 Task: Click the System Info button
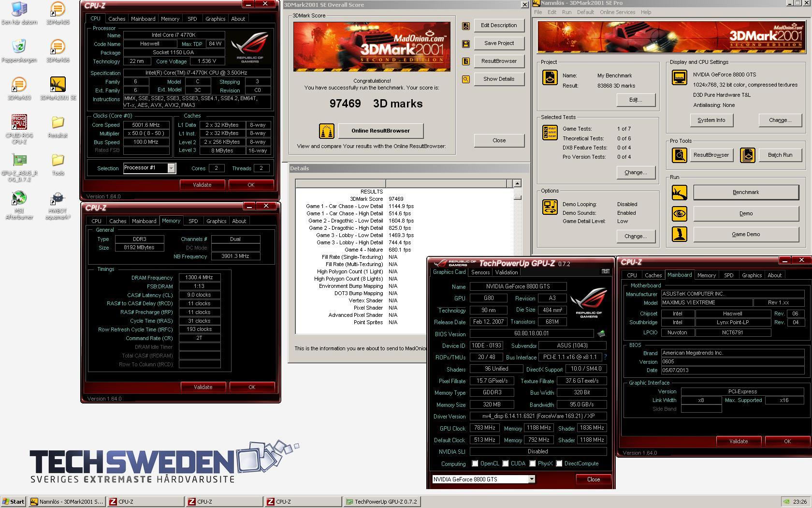[711, 120]
